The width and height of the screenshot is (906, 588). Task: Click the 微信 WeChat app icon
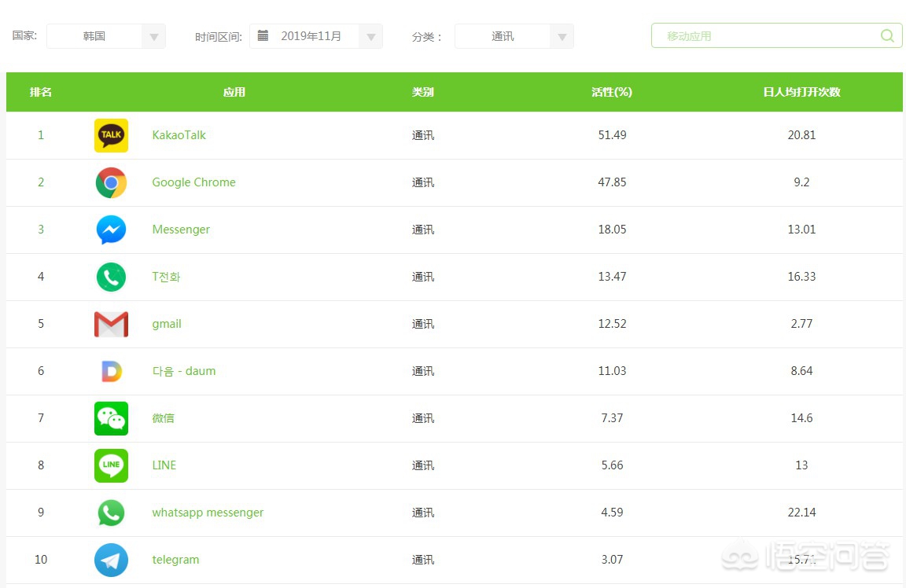pyautogui.click(x=111, y=418)
